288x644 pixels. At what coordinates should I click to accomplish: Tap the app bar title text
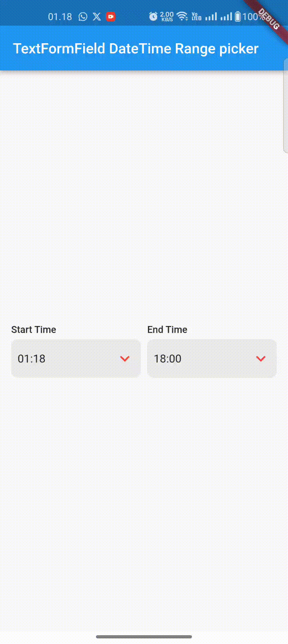(135, 48)
